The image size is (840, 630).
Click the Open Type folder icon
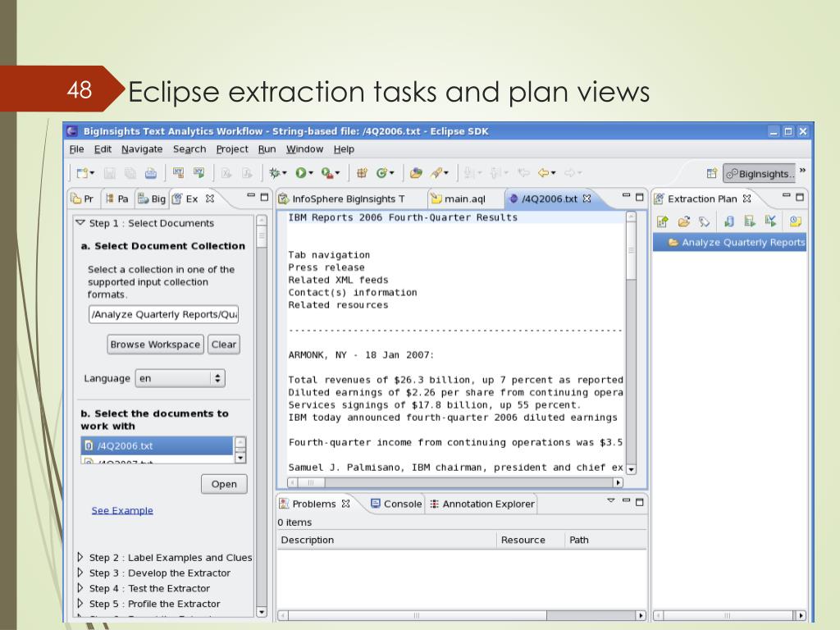(x=416, y=172)
